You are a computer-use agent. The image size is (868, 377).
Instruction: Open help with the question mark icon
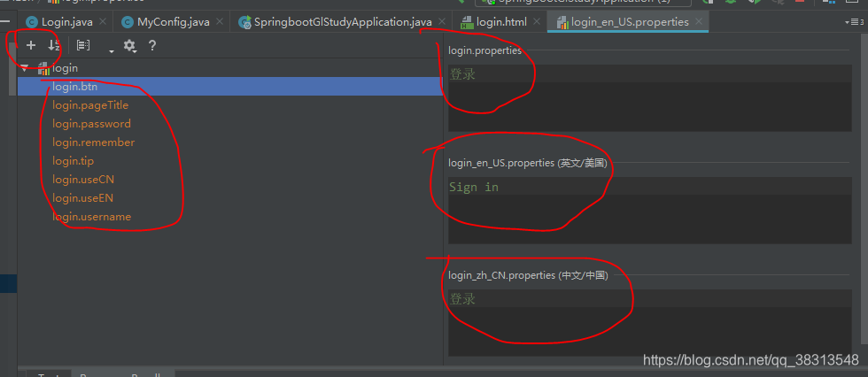pos(152,45)
